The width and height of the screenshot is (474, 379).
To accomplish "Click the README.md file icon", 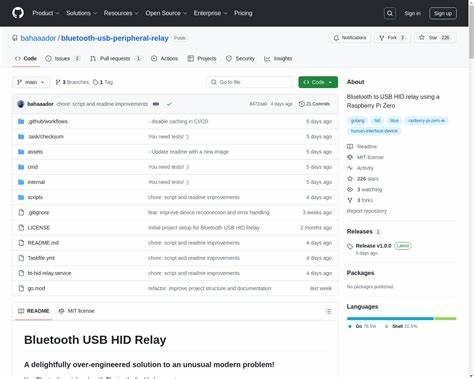I will click(21, 243).
